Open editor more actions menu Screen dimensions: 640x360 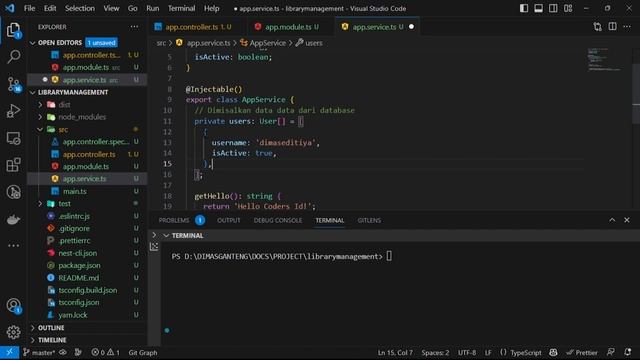click(x=627, y=27)
